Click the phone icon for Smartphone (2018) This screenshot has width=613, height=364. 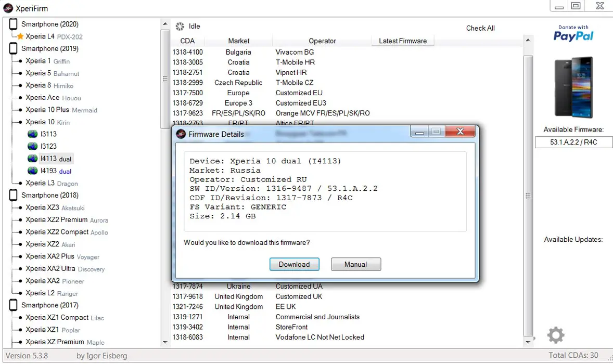(x=14, y=195)
